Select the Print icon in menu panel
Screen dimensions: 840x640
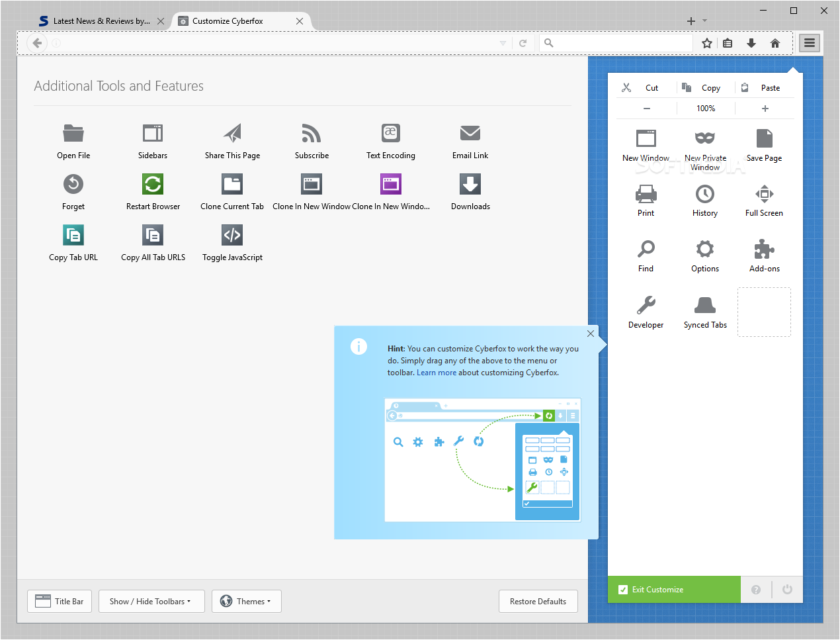(646, 194)
